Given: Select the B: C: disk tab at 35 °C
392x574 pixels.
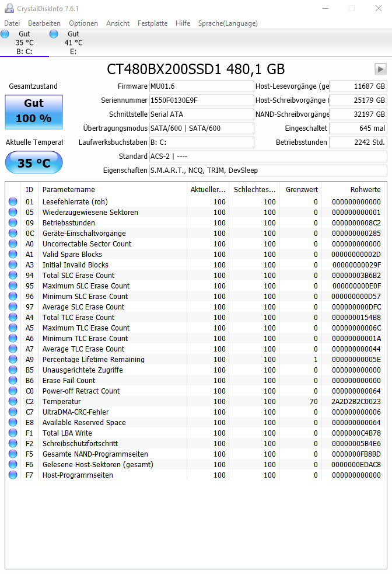Looking at the screenshot, I should tap(24, 43).
